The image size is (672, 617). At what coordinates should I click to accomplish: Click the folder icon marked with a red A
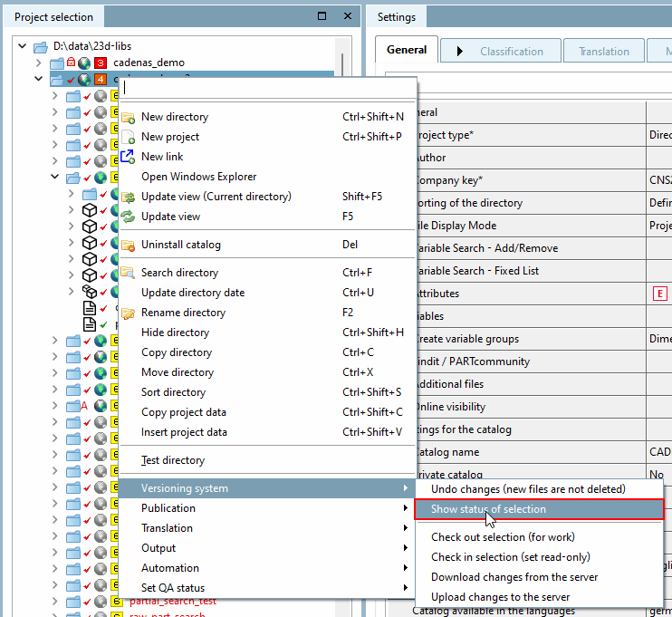pos(74,406)
